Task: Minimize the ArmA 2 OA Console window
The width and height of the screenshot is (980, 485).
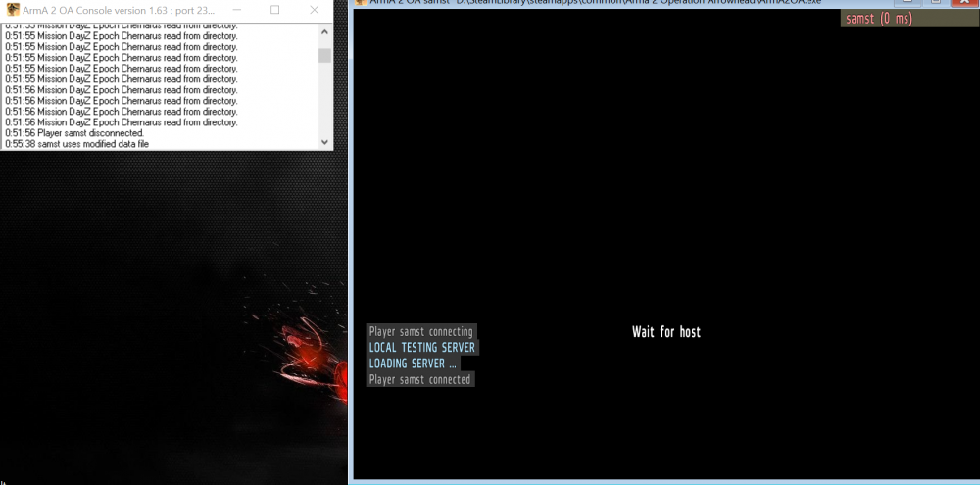Action: [x=235, y=10]
